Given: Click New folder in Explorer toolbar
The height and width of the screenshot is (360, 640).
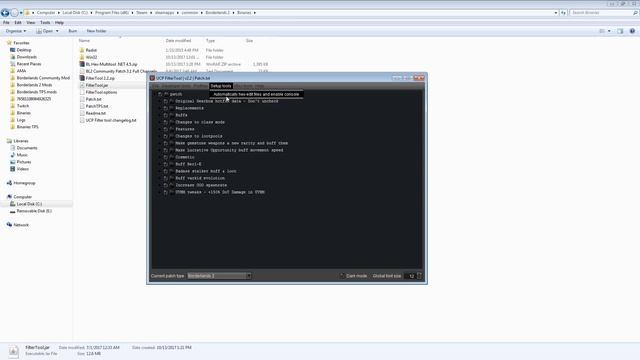Looking at the screenshot, I should [x=96, y=31].
